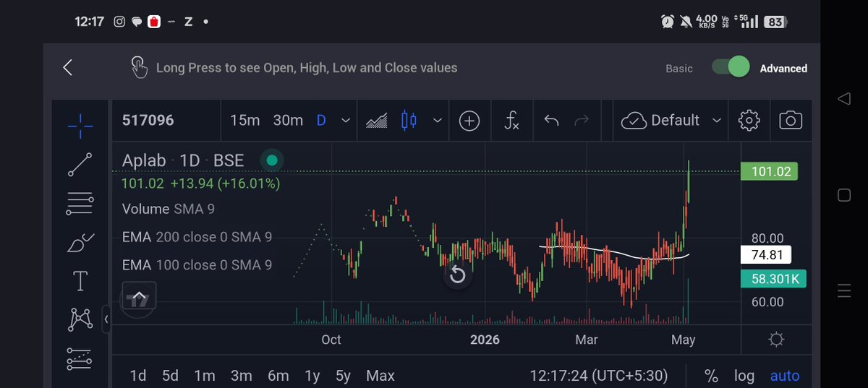Click the 101.02 current price label
Viewport: 868px width, 388px height.
pyautogui.click(x=770, y=172)
